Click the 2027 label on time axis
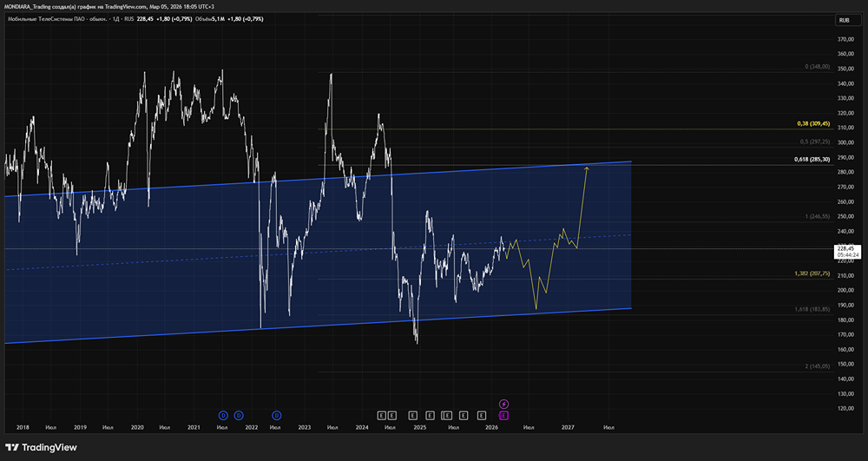 tap(568, 427)
